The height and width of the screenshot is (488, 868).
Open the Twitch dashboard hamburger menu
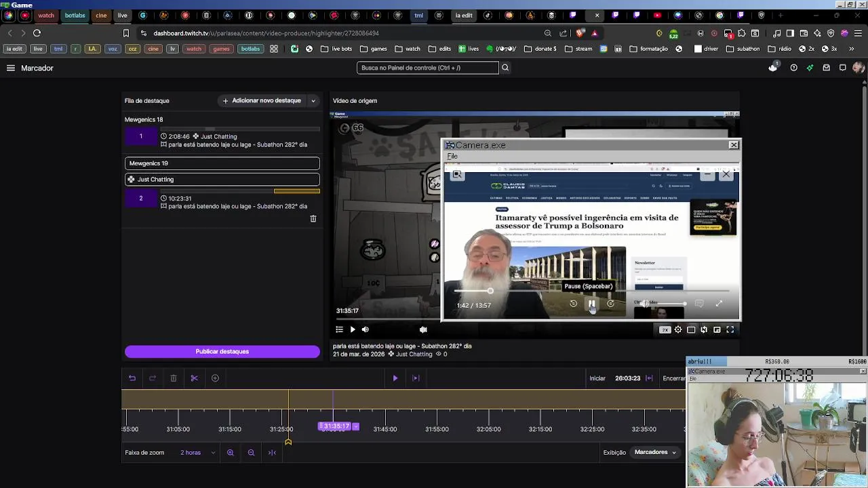11,68
